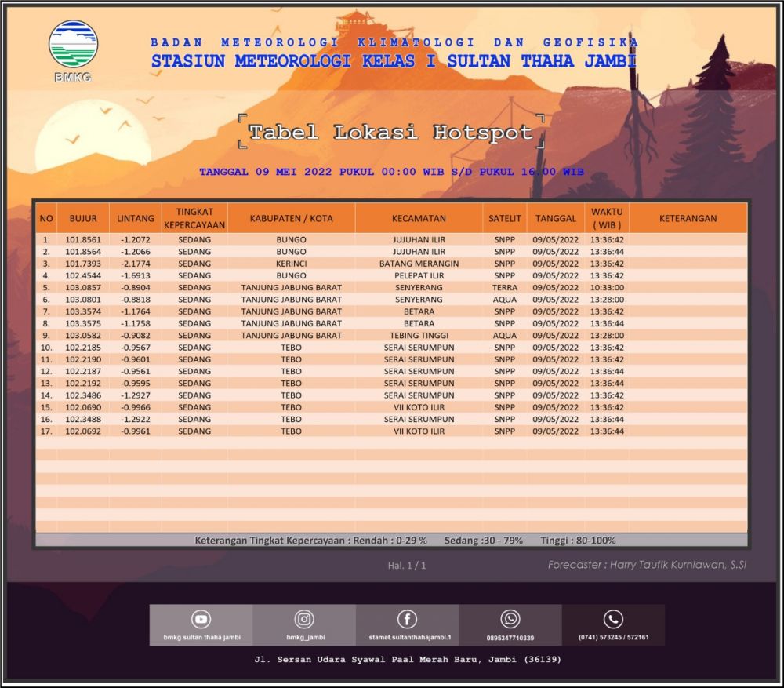Click lintang value -0.9601 in row 11
The height and width of the screenshot is (688, 784).
[x=136, y=359]
